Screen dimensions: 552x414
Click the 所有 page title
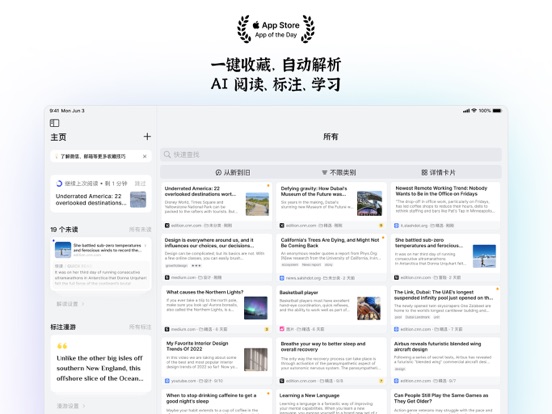(331, 137)
